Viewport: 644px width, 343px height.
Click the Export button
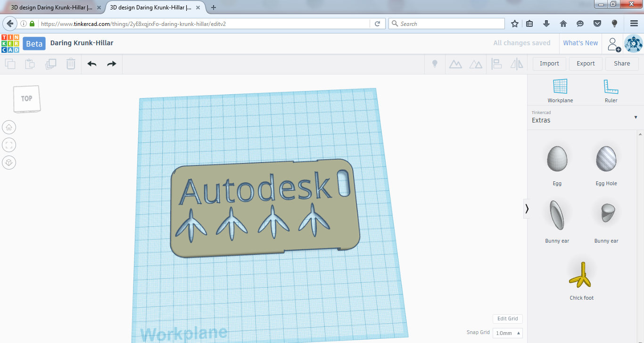pyautogui.click(x=586, y=64)
